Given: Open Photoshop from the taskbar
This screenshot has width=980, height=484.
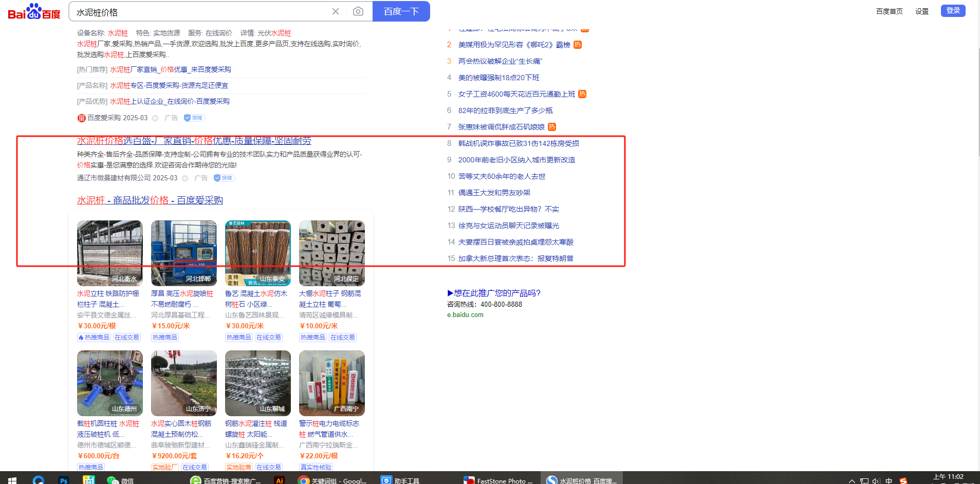Looking at the screenshot, I should (x=64, y=480).
